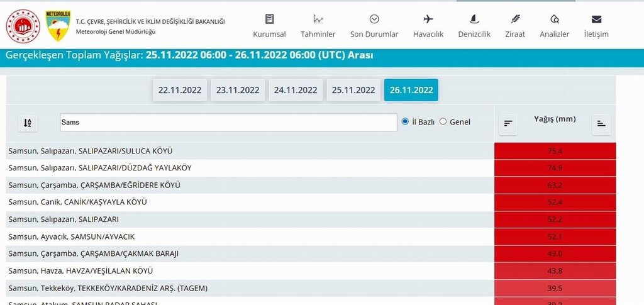Sort station names alphabetically with A-Z button
This screenshot has width=644, height=305.
click(28, 123)
